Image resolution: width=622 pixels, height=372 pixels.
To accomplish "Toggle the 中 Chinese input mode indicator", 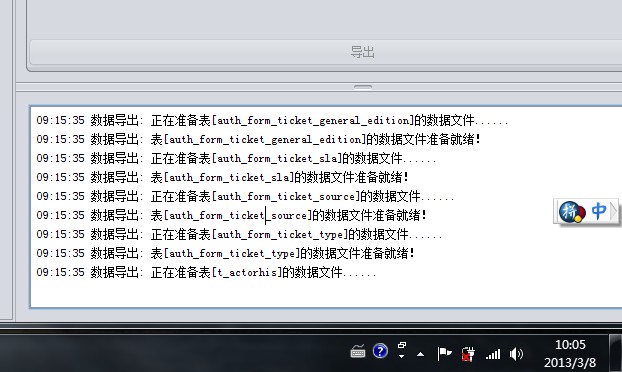I will [x=599, y=211].
